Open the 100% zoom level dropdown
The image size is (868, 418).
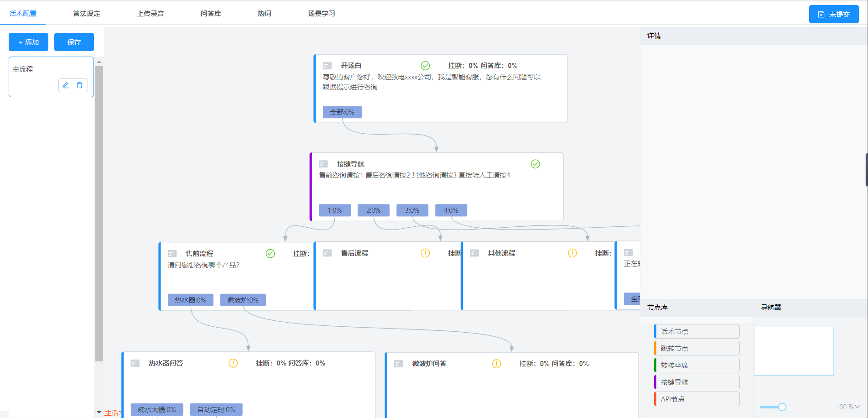point(847,407)
